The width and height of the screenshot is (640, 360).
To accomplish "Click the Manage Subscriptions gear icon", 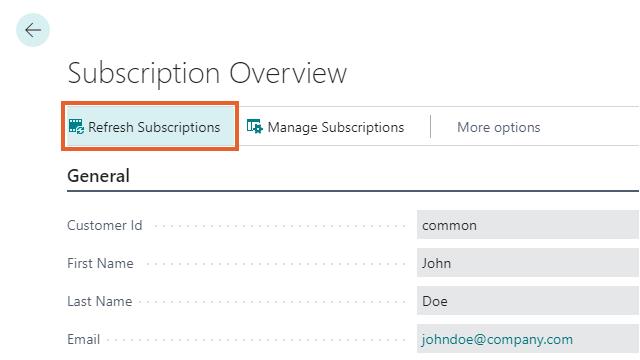I will 255,127.
